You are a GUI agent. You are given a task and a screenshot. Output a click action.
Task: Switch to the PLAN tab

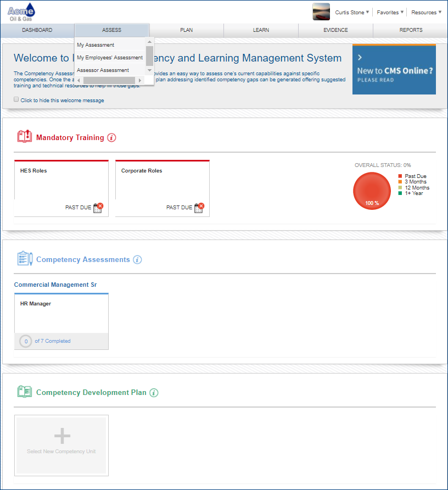click(x=186, y=30)
